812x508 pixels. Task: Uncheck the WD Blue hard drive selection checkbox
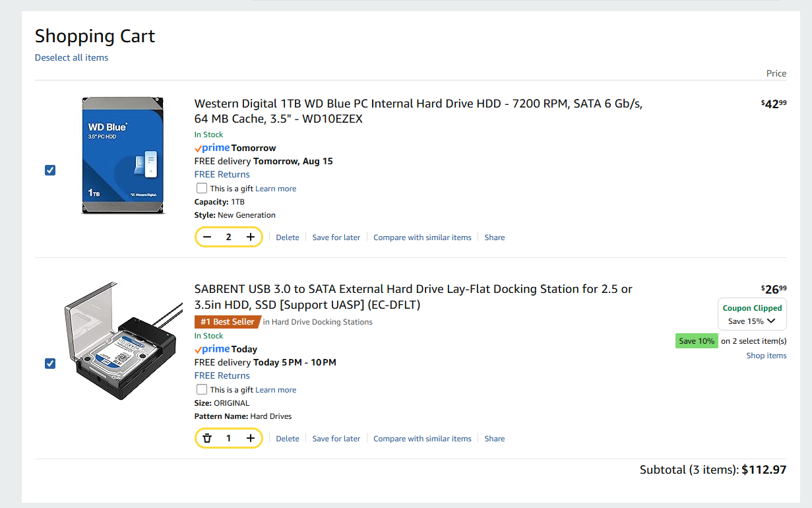tap(50, 170)
